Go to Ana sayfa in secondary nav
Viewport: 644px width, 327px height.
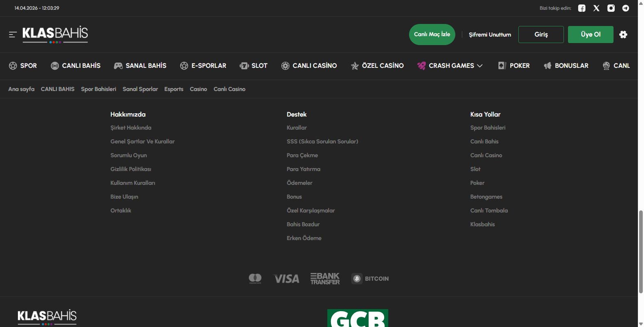coord(22,89)
